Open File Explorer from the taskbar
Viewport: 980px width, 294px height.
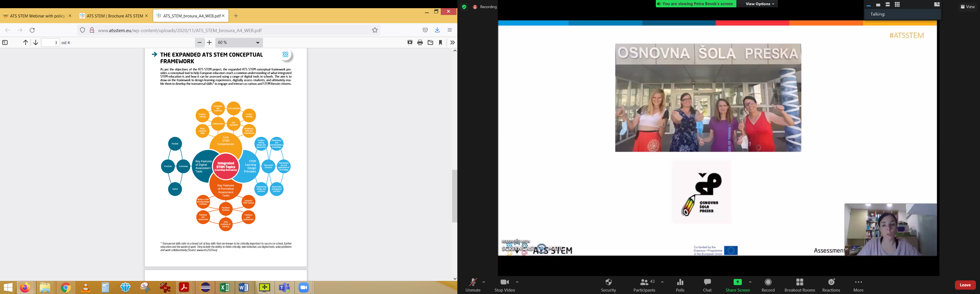(x=45, y=287)
